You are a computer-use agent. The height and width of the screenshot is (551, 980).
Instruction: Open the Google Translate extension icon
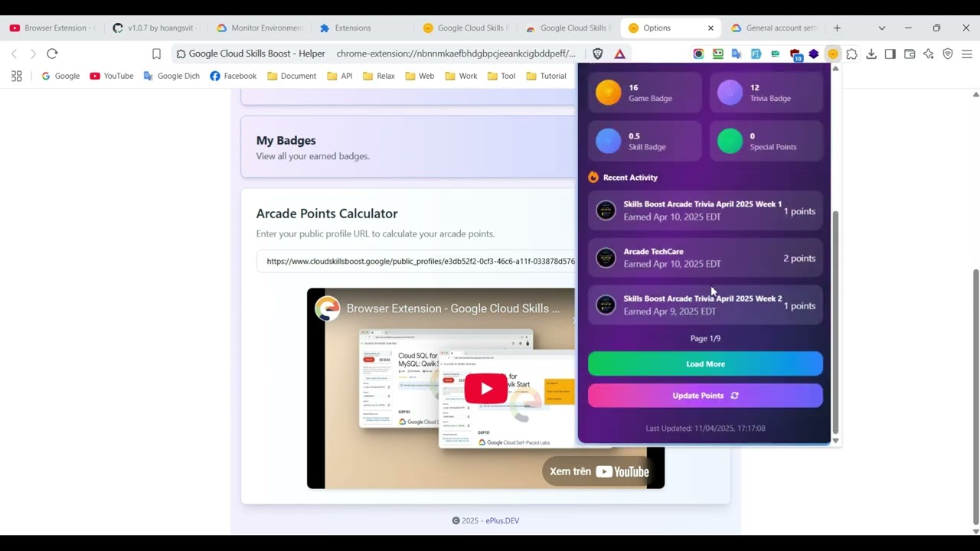click(737, 54)
